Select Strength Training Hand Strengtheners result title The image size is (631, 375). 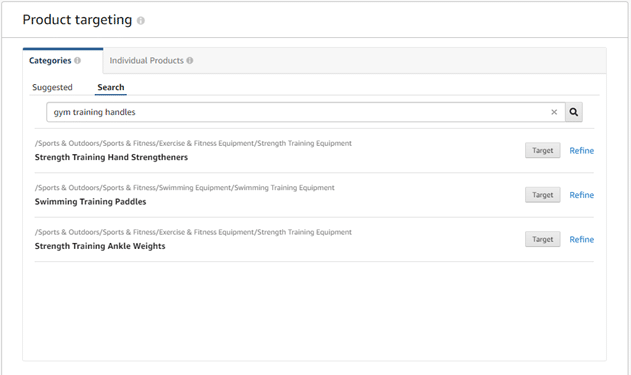(111, 157)
